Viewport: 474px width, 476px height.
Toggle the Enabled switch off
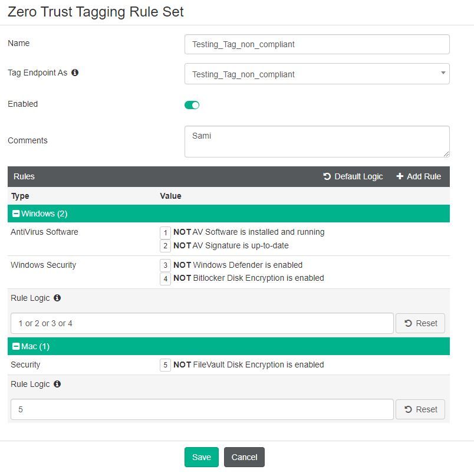click(x=192, y=105)
